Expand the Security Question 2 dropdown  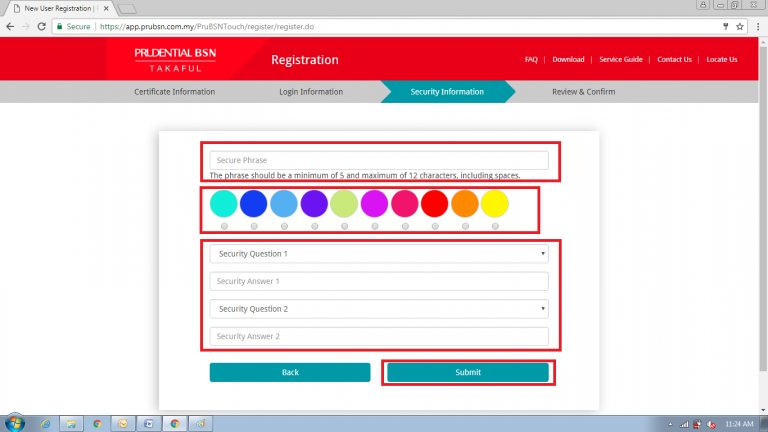click(x=379, y=309)
